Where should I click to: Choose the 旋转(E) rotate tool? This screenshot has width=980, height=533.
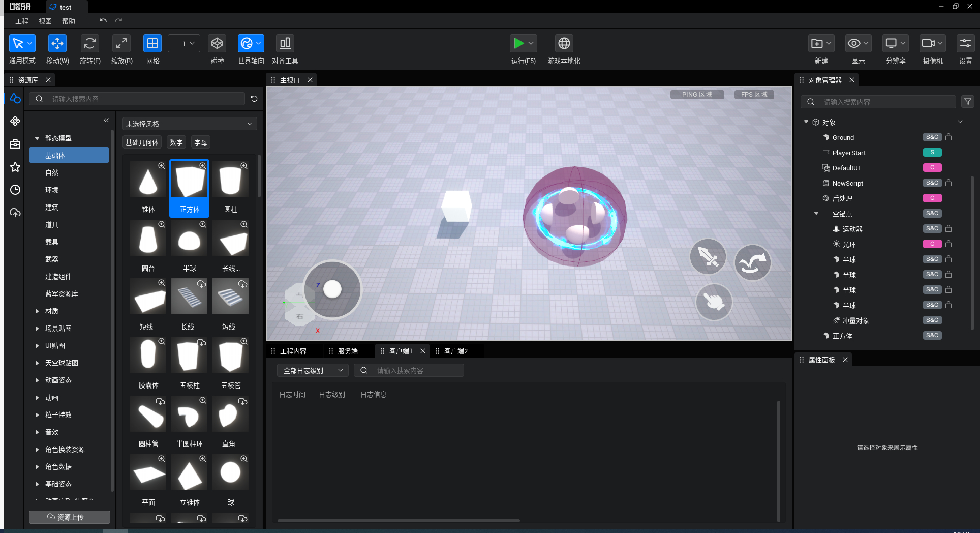click(90, 44)
